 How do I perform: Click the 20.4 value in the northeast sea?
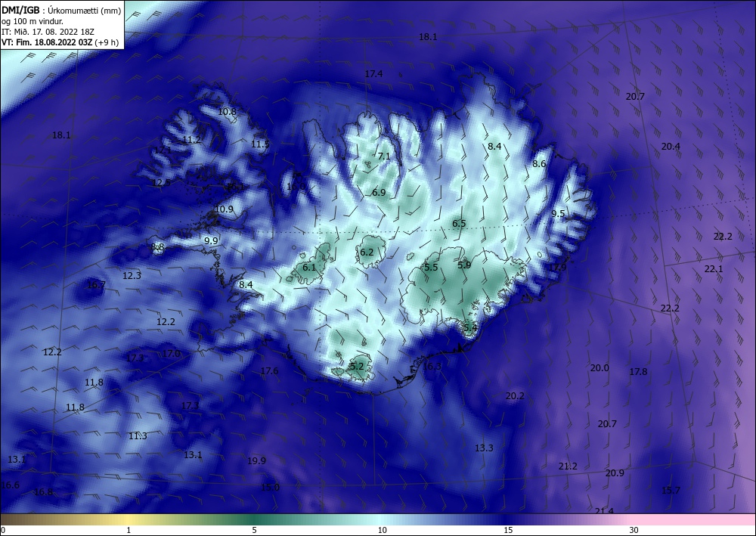click(671, 146)
